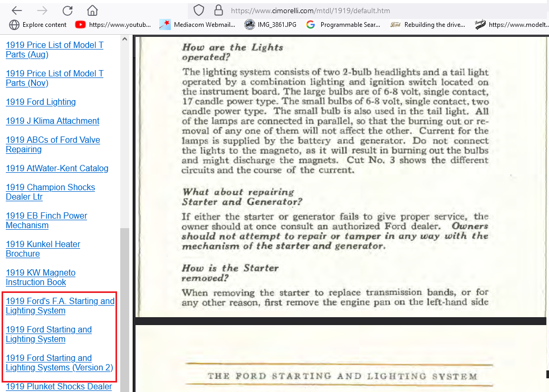This screenshot has width=549, height=392.
Task: Click the browser back arrow
Action: [17, 11]
